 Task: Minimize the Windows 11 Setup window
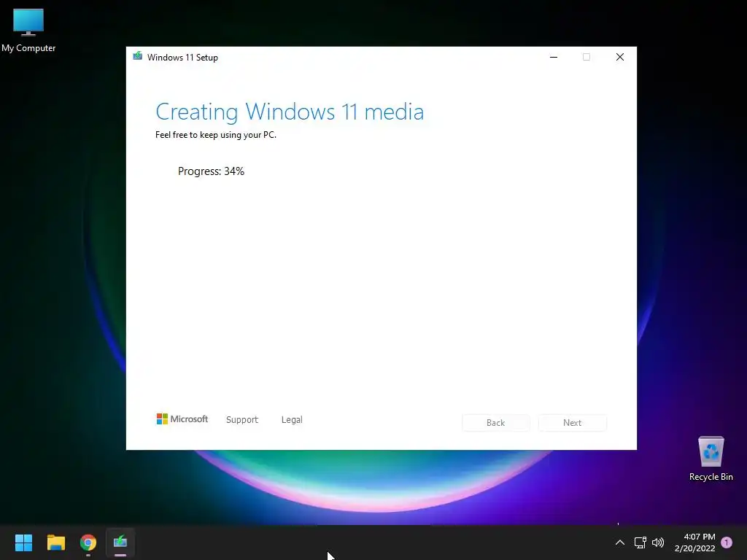554,57
